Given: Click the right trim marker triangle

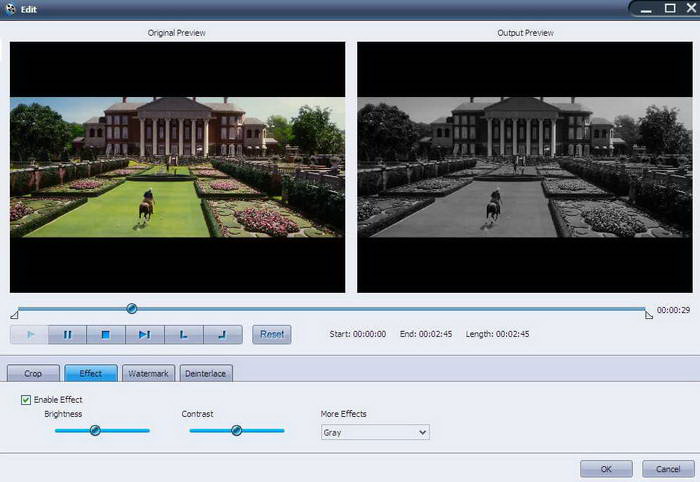Looking at the screenshot, I should [649, 315].
